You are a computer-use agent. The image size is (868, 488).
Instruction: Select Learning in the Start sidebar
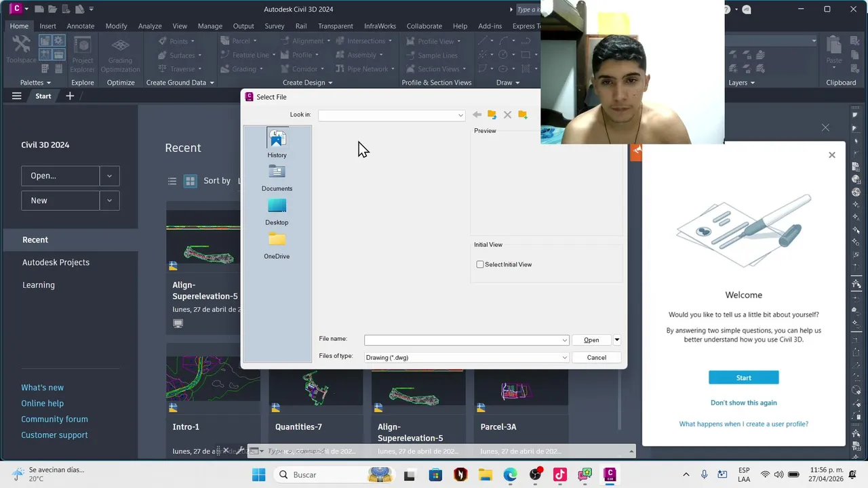pyautogui.click(x=39, y=285)
